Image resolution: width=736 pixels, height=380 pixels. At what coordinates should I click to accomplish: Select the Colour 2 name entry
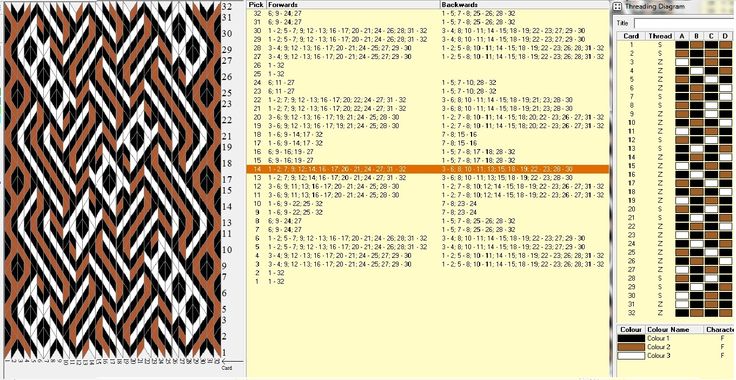(x=658, y=347)
